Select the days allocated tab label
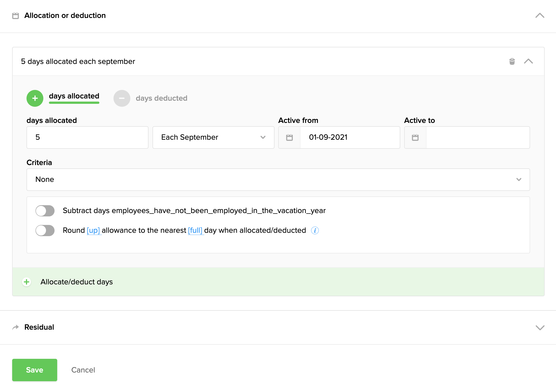The width and height of the screenshot is (556, 392). 74,96
